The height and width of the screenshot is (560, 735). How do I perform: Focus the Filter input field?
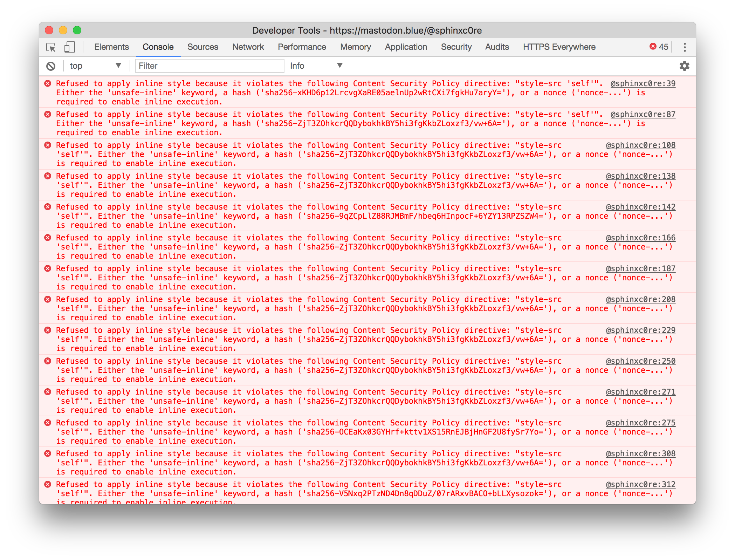(209, 66)
